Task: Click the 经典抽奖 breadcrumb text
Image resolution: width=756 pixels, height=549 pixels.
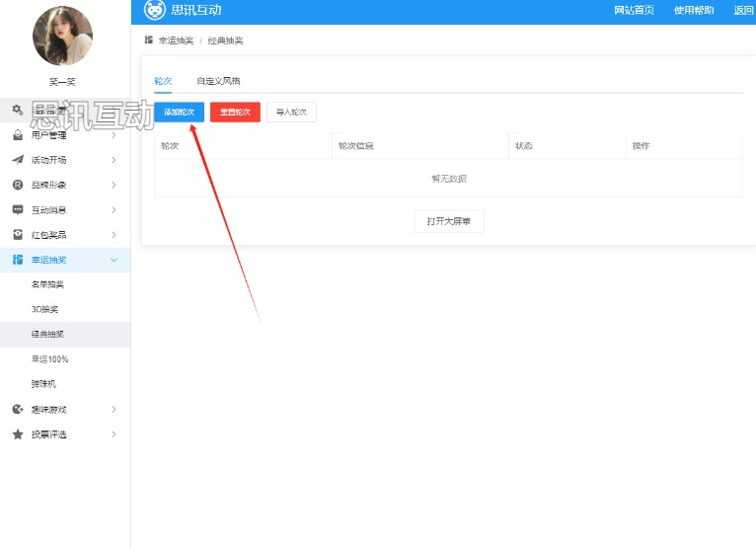Action: (225, 40)
